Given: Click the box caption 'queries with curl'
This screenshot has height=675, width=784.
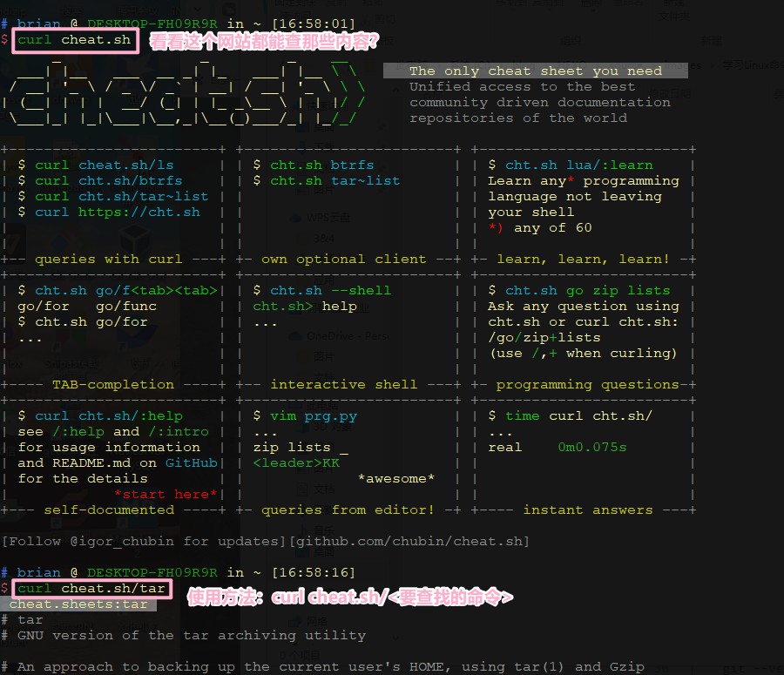Looking at the screenshot, I should coord(109,259).
